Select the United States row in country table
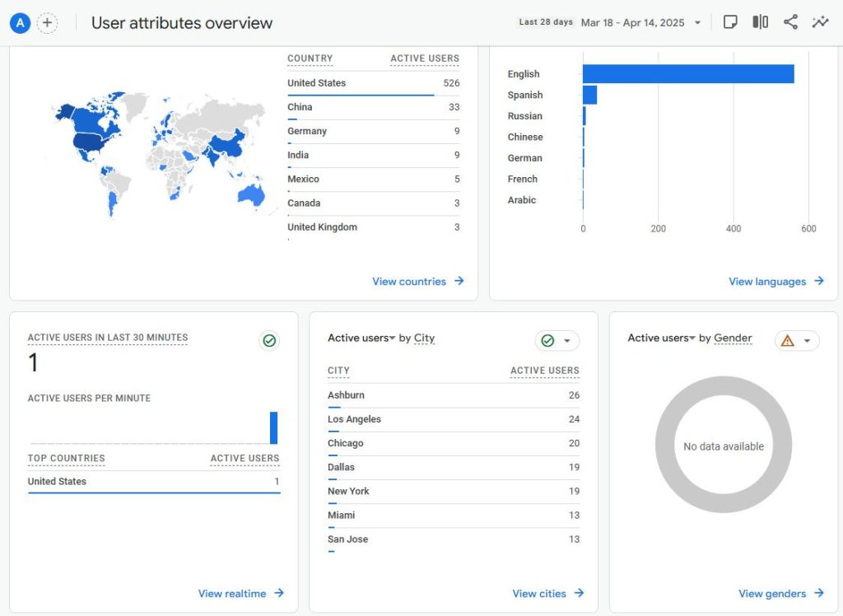Image resolution: width=843 pixels, height=616 pixels. point(374,83)
